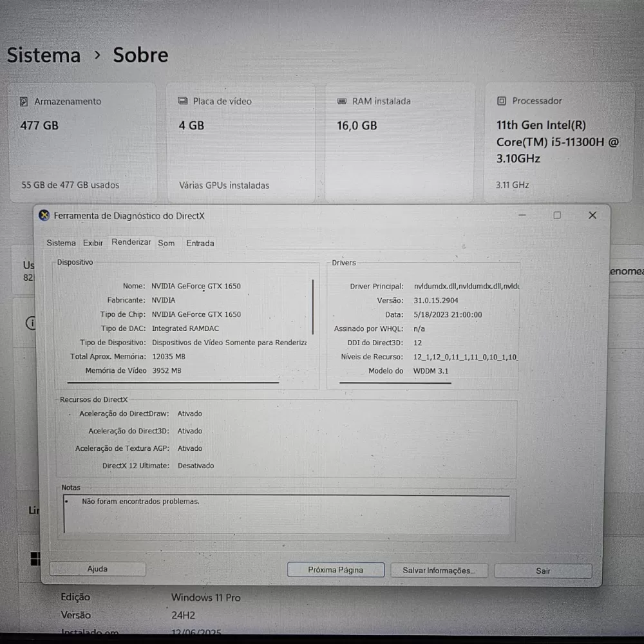Close the DirectX diagnostic window
This screenshot has height=644, width=644.
(x=592, y=215)
